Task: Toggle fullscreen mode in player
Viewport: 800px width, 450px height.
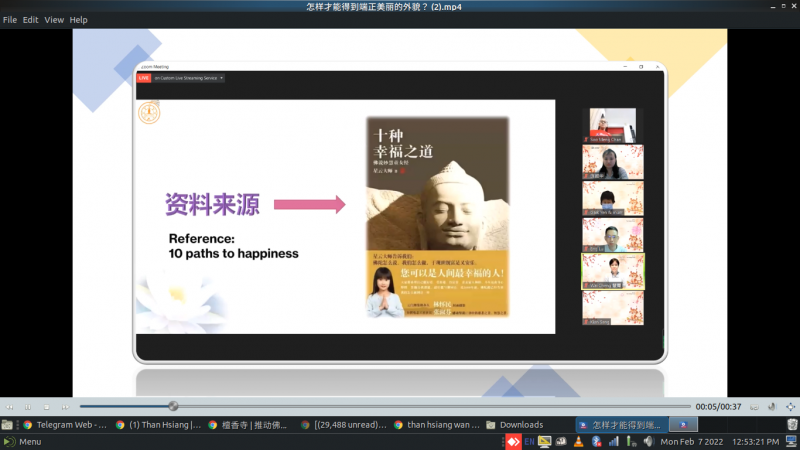Action: [x=791, y=406]
